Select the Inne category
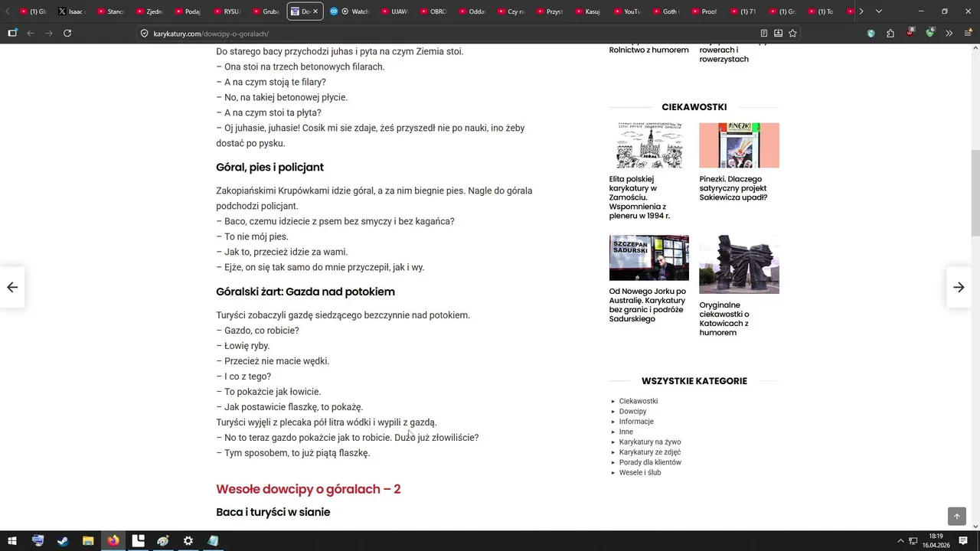Screen dimensions: 980x551 (626, 432)
